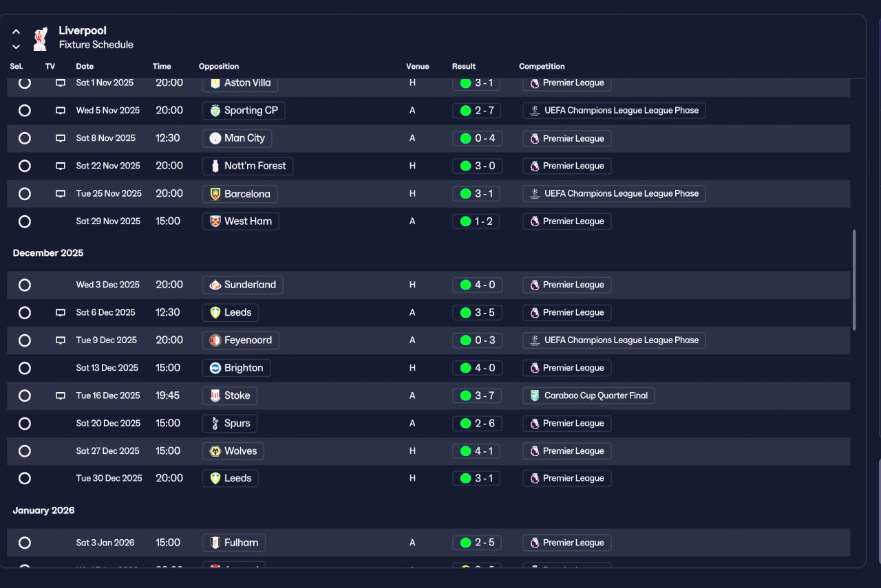Open Premier League link in Spurs row
The height and width of the screenshot is (588, 881).
coord(567,424)
